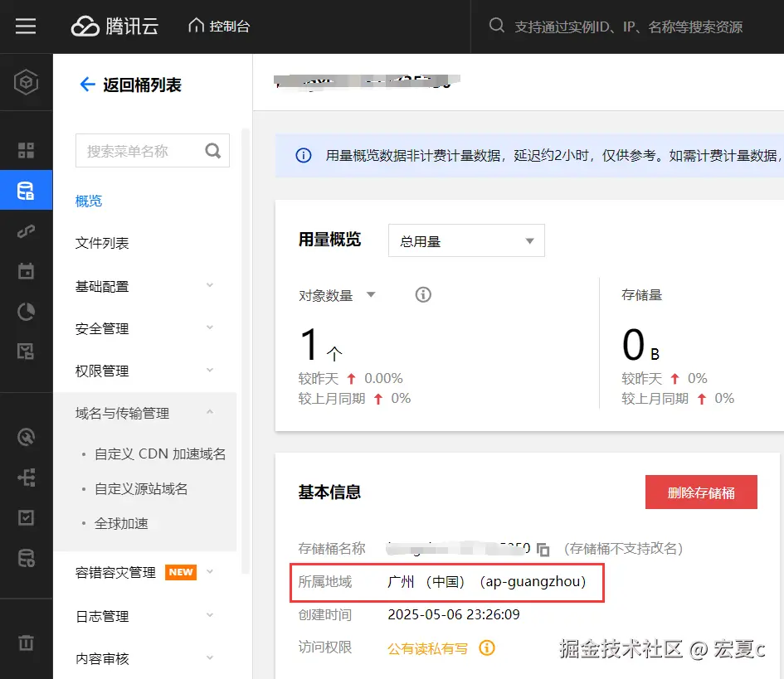Image resolution: width=784 pixels, height=679 pixels.
Task: Open the hamburger menu at top left
Action: click(x=26, y=26)
